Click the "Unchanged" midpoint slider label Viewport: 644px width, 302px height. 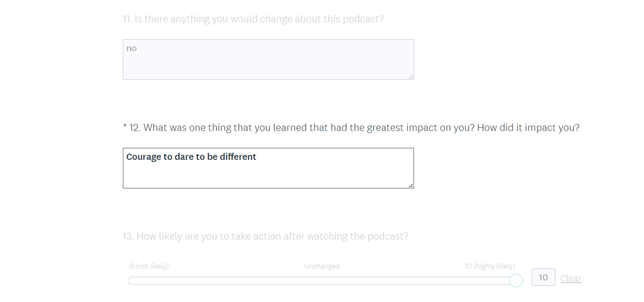click(322, 266)
